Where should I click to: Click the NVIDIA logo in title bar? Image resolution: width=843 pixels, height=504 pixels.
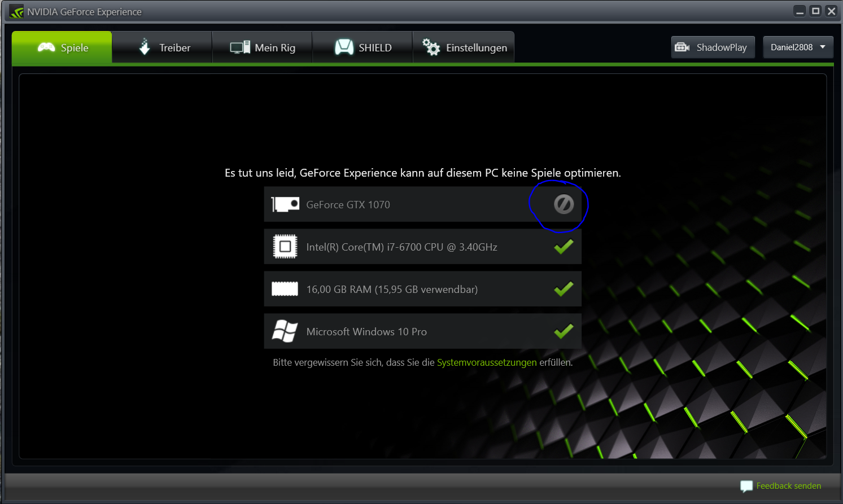coord(16,11)
